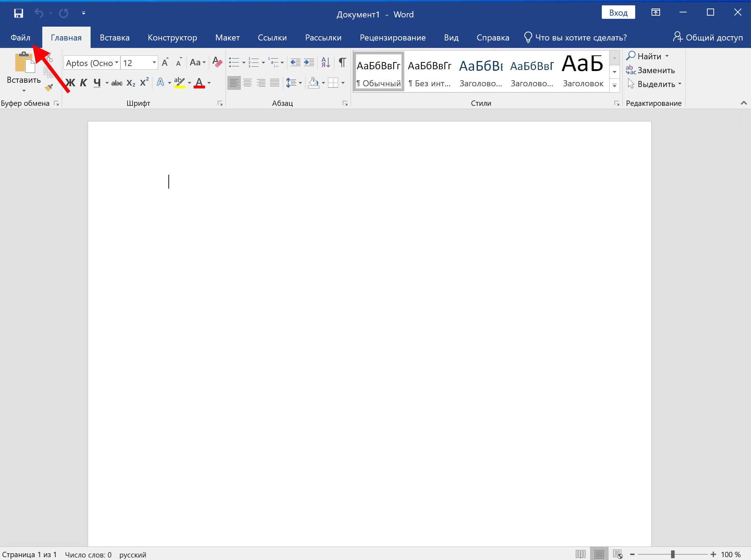
Task: Toggle strikethrough abc formatting
Action: (x=117, y=83)
